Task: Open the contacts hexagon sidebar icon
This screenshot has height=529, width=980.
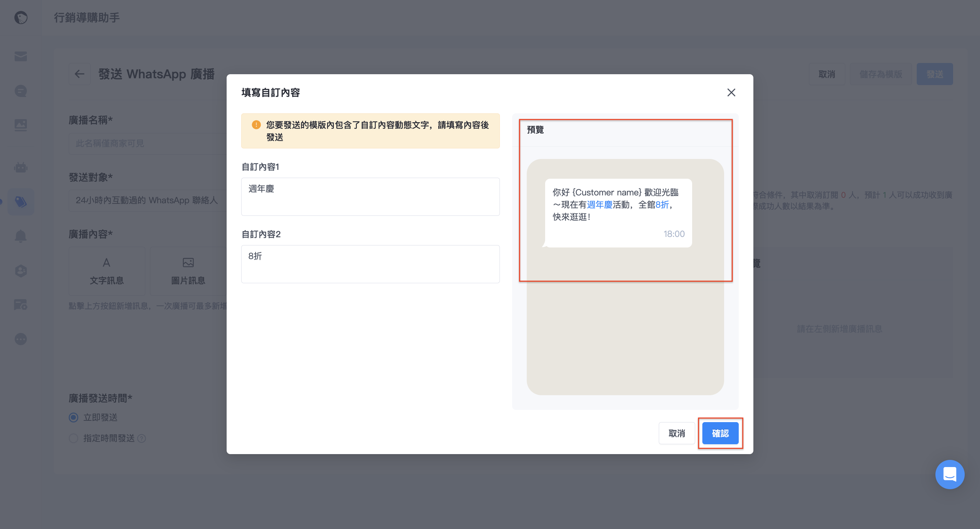Action: (21, 271)
